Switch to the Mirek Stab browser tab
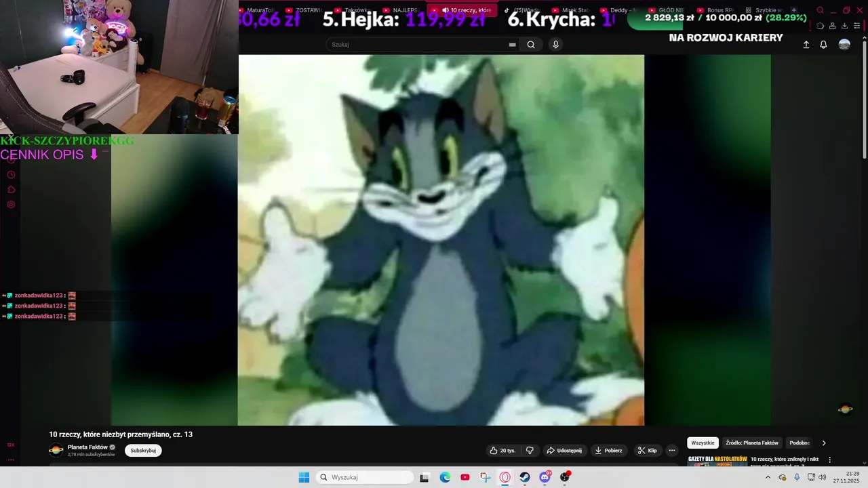 pos(570,10)
